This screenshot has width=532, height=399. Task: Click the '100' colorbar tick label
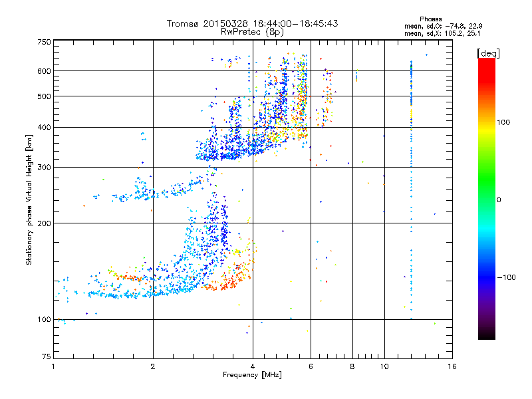[503, 122]
